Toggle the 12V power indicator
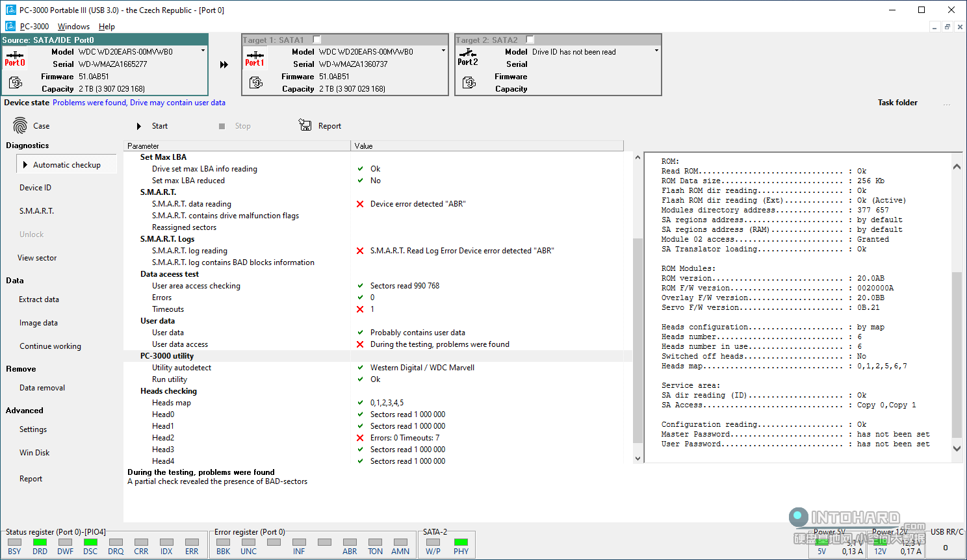This screenshot has width=967, height=560. [x=881, y=542]
